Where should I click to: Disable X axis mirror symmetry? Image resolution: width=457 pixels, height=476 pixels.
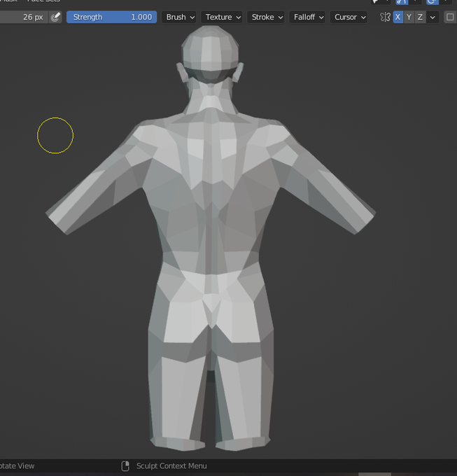point(398,17)
